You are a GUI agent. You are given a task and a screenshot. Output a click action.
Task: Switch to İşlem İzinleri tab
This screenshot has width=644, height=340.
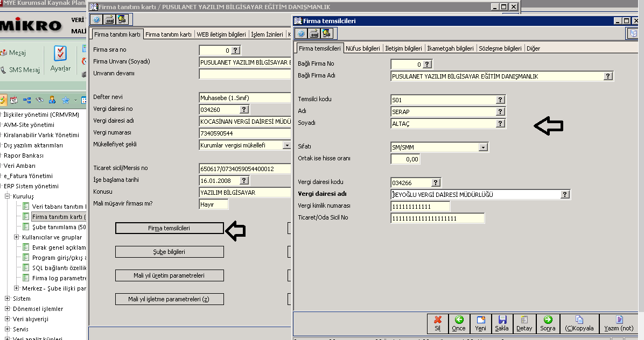[267, 34]
